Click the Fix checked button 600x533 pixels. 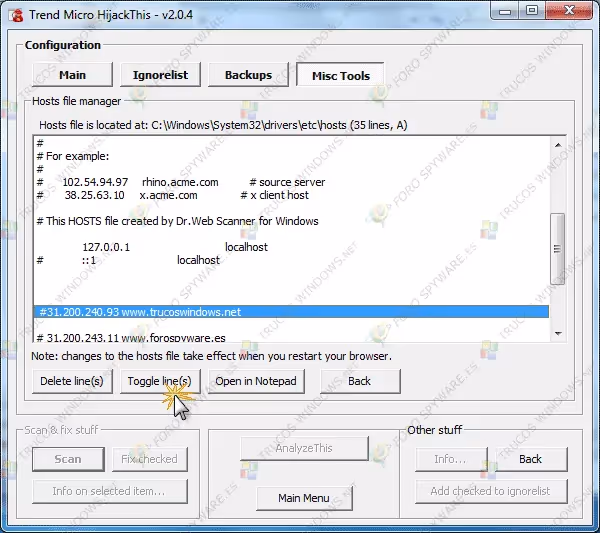[150, 459]
